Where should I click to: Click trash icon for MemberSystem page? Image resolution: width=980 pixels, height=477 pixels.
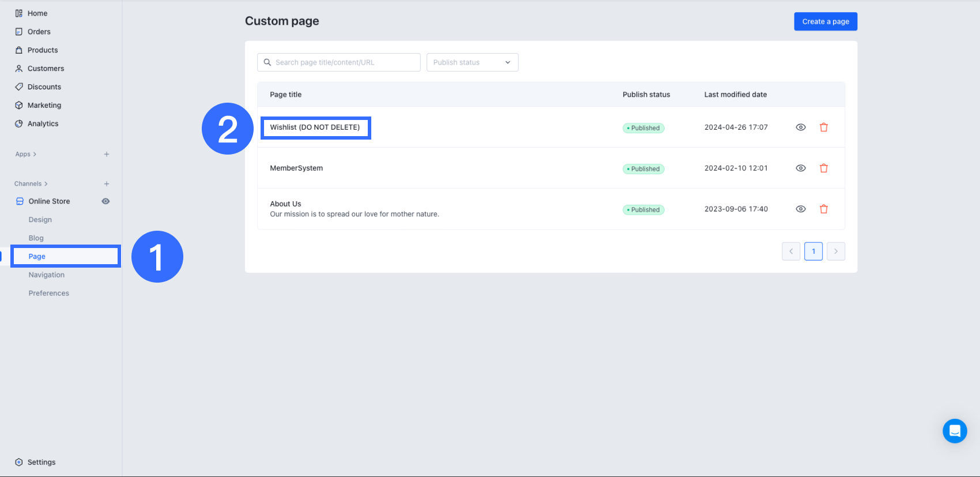coord(824,168)
